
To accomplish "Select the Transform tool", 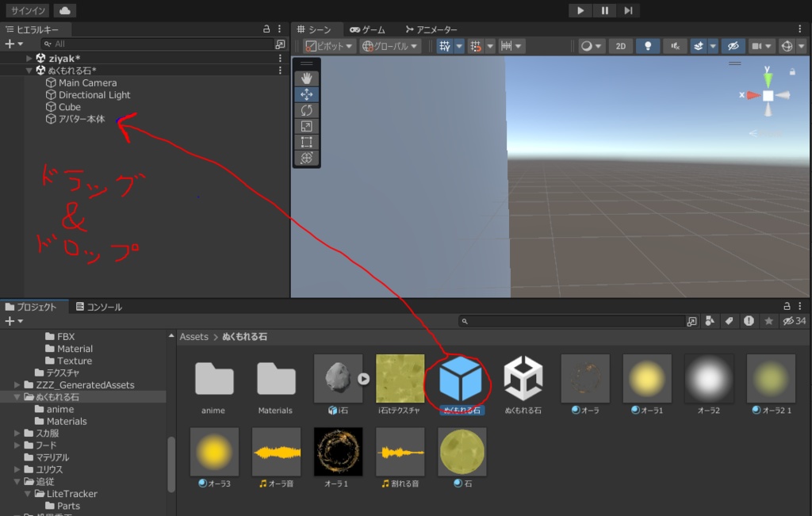I will pyautogui.click(x=307, y=158).
